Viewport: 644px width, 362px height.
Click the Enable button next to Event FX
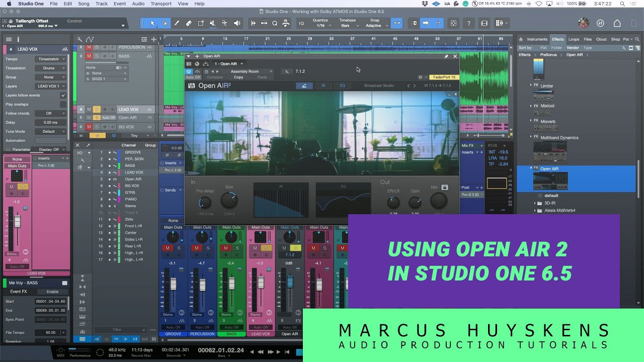click(x=52, y=292)
